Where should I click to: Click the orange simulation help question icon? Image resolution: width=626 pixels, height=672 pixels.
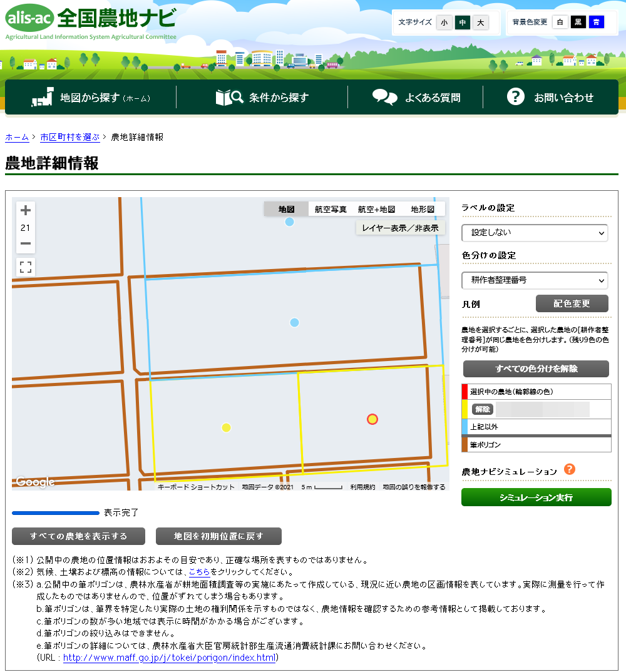coord(569,469)
